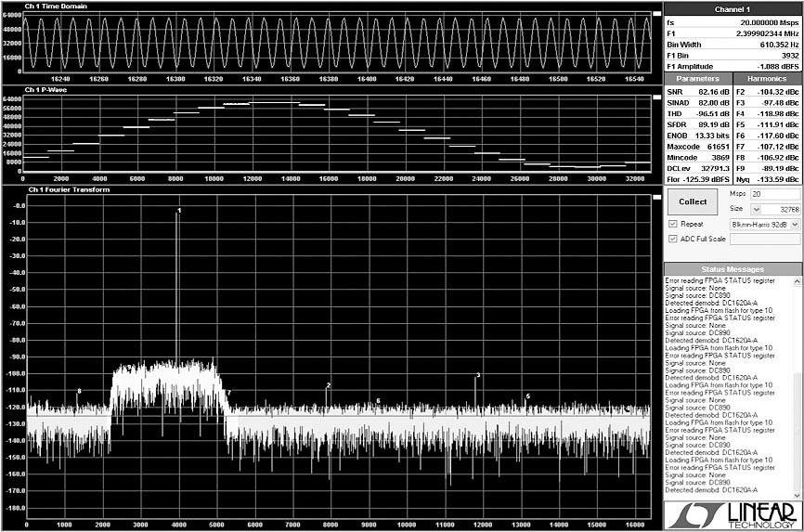Image resolution: width=804 pixels, height=532 pixels.
Task: Toggle the Repeat checkbox
Action: coord(673,224)
